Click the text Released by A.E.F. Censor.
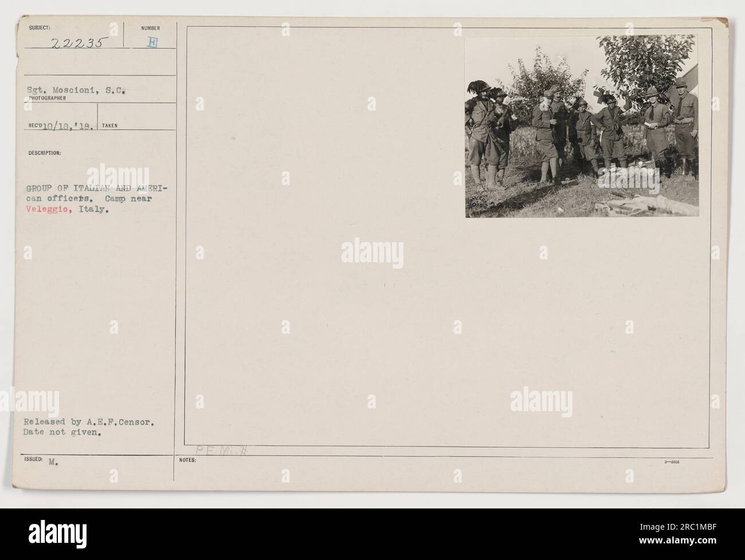This screenshot has width=745, height=560. pyautogui.click(x=88, y=423)
